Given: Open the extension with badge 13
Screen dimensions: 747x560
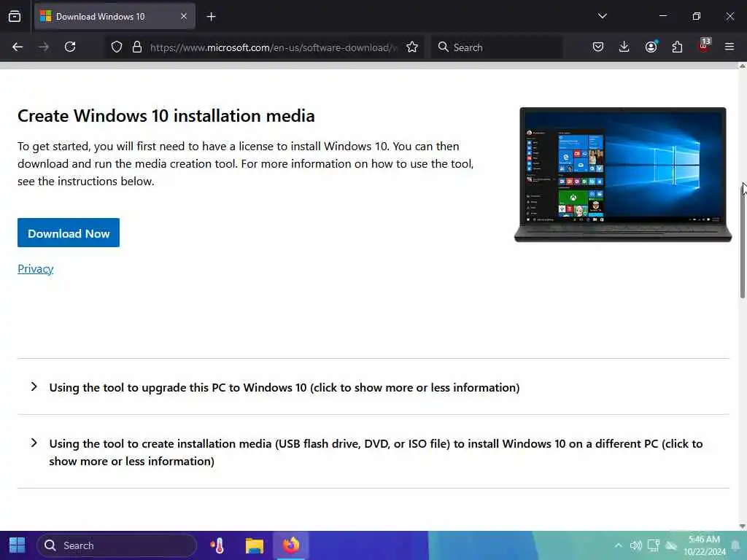Looking at the screenshot, I should pos(704,46).
